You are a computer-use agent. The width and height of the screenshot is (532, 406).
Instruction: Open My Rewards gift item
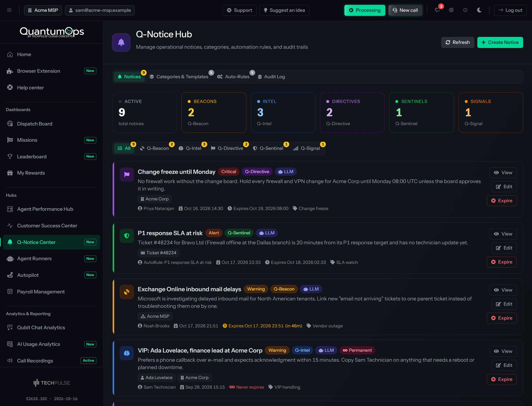pos(51,173)
